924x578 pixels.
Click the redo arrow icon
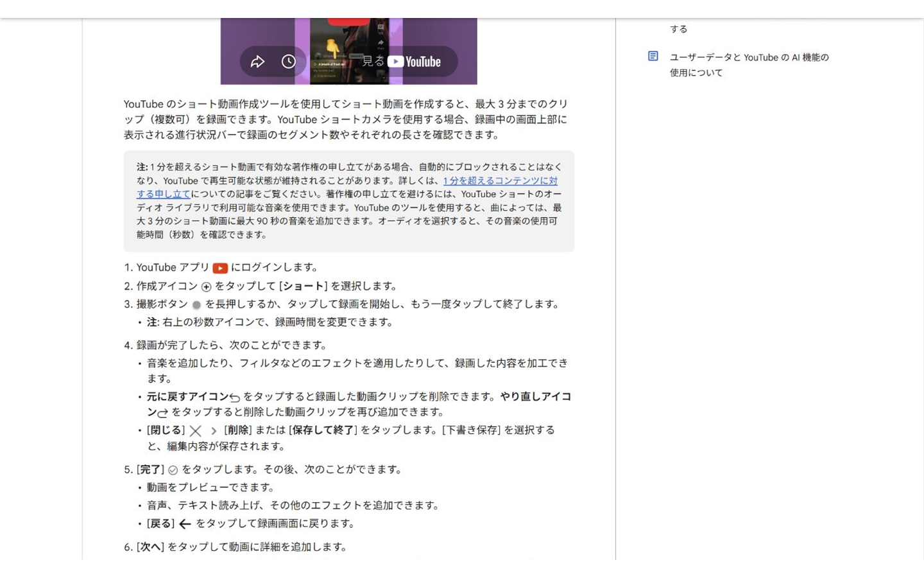163,413
